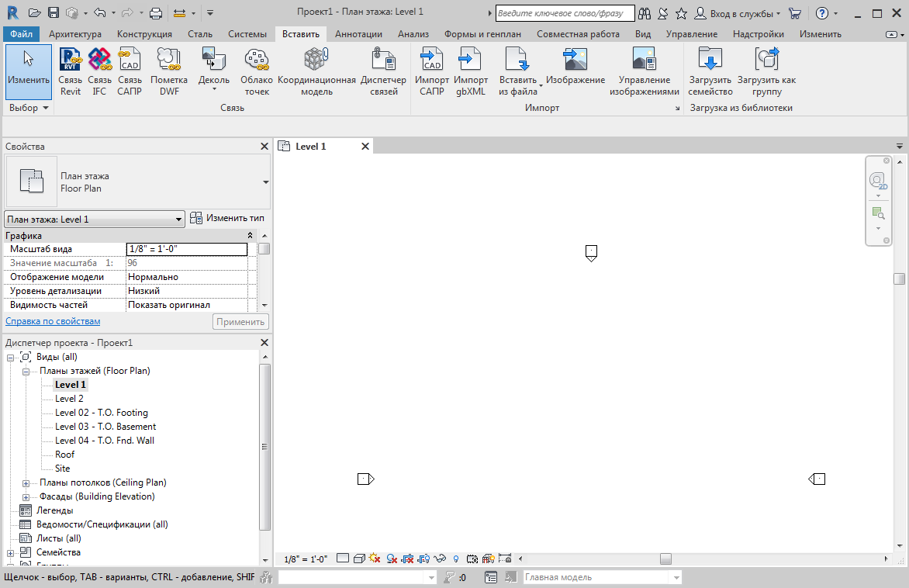Open the Облако точек tool
The width and height of the screenshot is (909, 588).
pos(256,72)
